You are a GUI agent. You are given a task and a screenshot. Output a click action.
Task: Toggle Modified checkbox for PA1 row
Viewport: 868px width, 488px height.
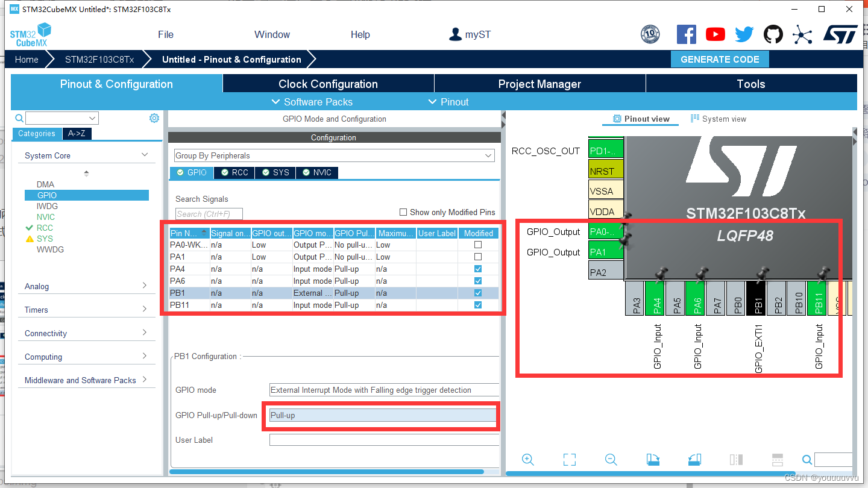coord(478,257)
